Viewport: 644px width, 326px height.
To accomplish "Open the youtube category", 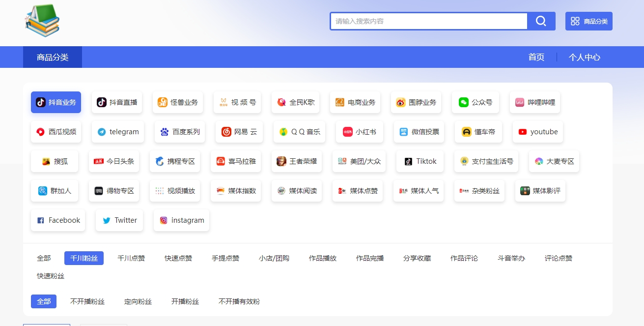I will click(538, 132).
